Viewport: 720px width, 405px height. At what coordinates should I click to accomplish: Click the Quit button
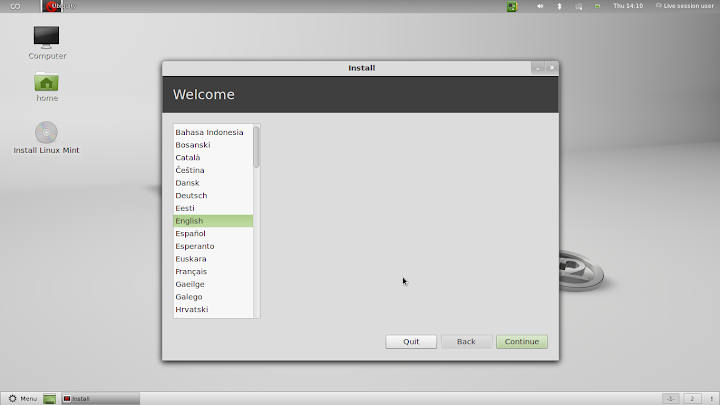point(411,342)
